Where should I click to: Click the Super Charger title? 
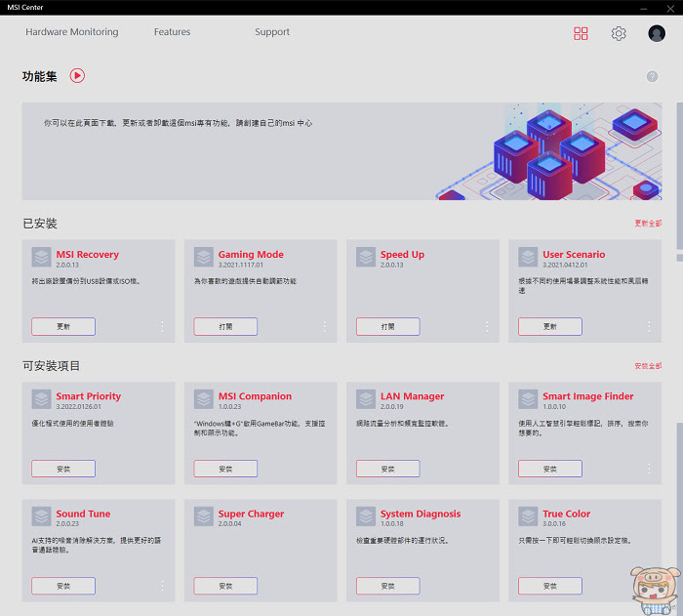pos(251,514)
